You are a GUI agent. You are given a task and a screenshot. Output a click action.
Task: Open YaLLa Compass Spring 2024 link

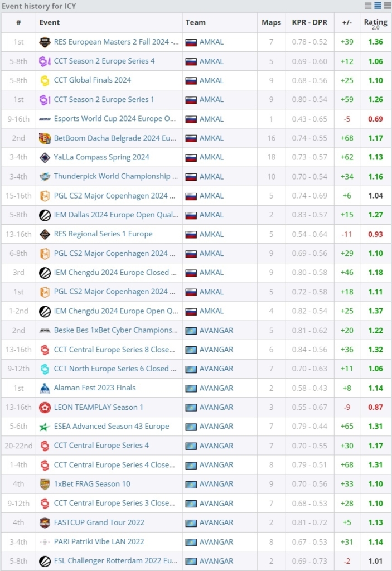(x=101, y=157)
